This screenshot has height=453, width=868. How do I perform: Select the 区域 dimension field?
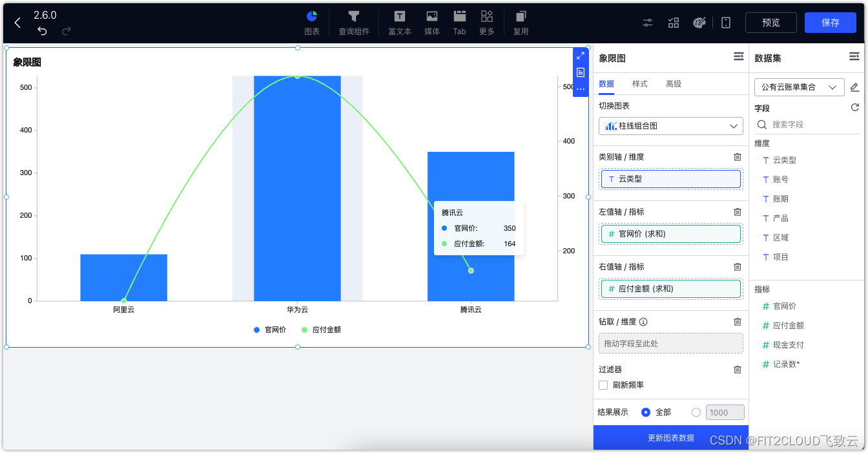pos(776,238)
